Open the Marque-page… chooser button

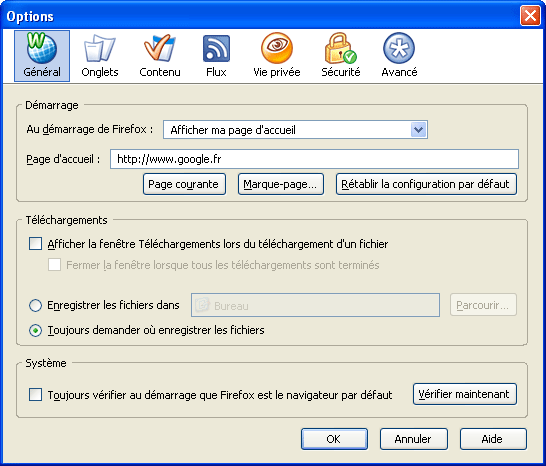(281, 184)
